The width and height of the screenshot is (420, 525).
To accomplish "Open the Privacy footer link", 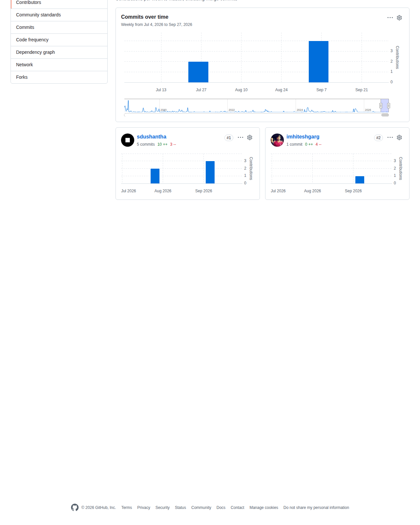I will click(x=144, y=508).
